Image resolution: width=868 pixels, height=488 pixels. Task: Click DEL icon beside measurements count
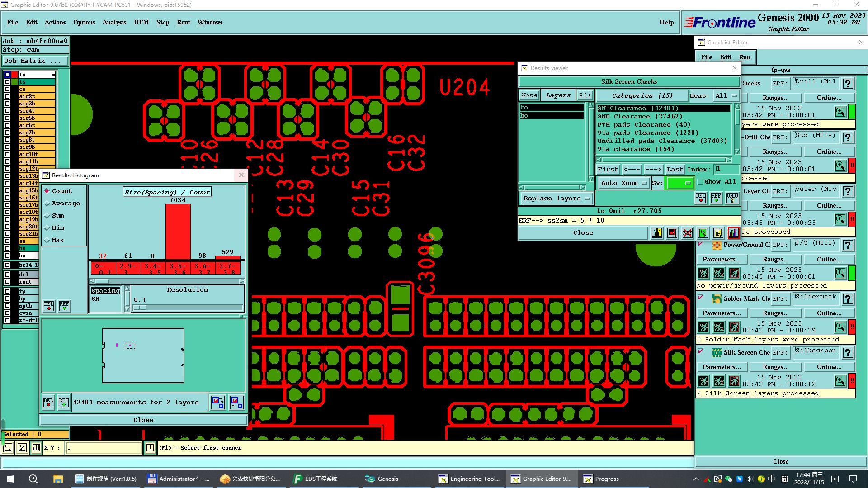point(48,402)
